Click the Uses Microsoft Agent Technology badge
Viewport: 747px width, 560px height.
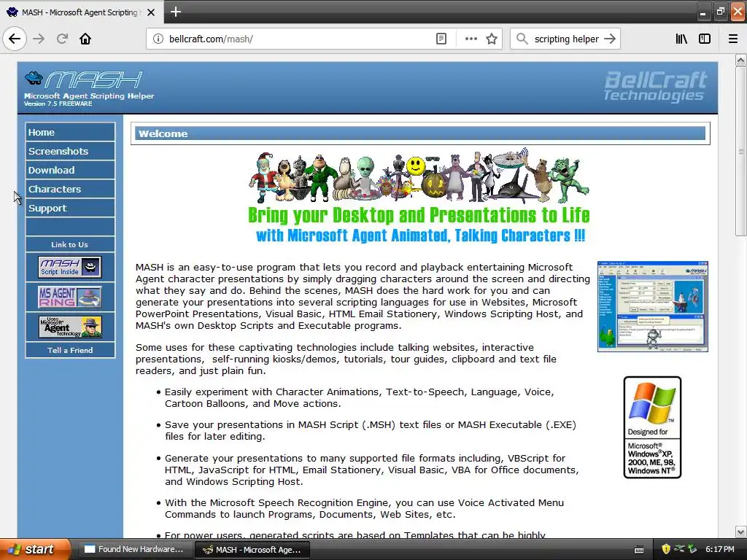pos(70,327)
